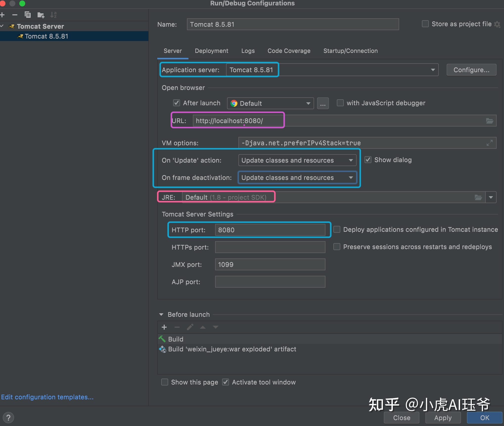
Task: Edit the selected Before launch task
Action: [190, 327]
